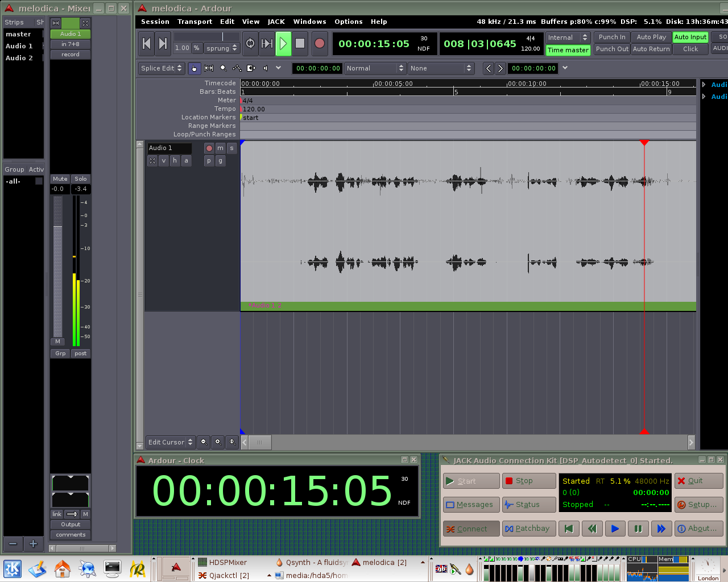Click the mixer strip gain fader
728x582 pixels.
click(58, 267)
